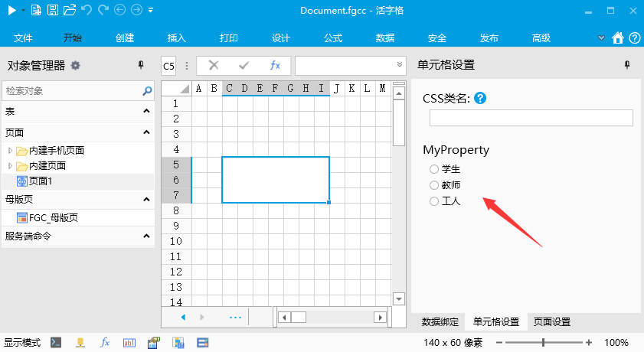
Task: Select 页面1 in the tree
Action: click(x=41, y=181)
